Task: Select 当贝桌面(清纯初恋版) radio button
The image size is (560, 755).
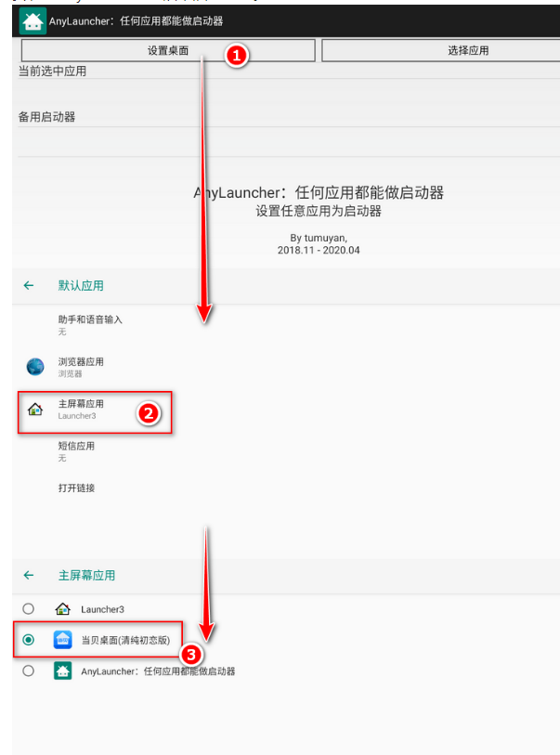Action: (29, 640)
